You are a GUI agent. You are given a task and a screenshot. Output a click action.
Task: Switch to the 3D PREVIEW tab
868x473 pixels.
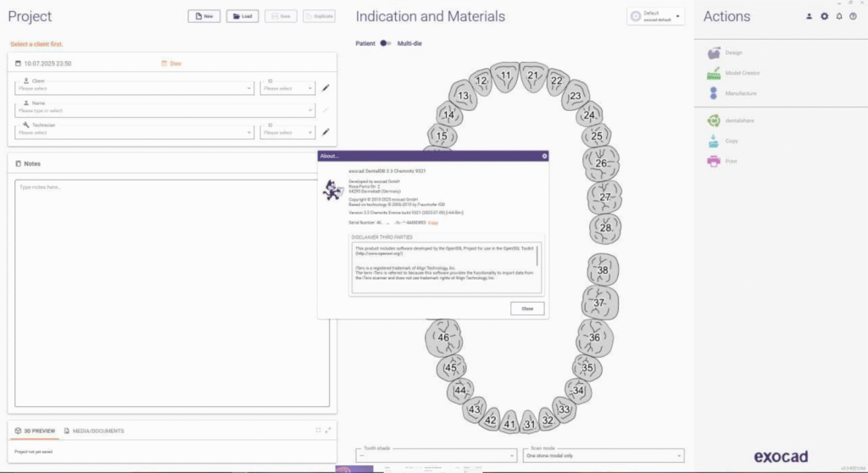tap(35, 431)
